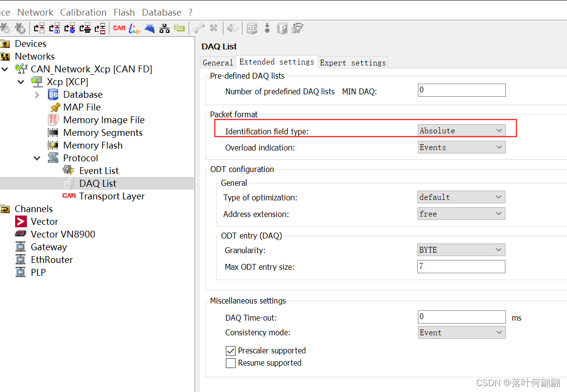Click the greyed DB database toolbar icon

[x=252, y=28]
